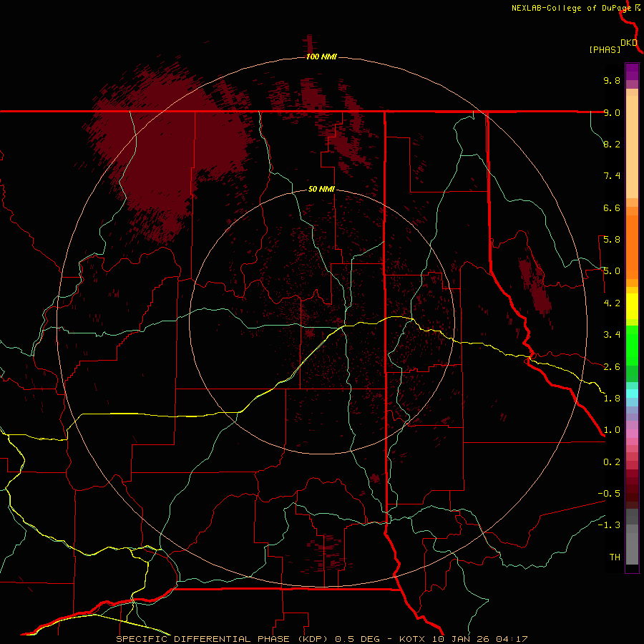Click the TH legend label
644x644 pixels.
tap(615, 557)
